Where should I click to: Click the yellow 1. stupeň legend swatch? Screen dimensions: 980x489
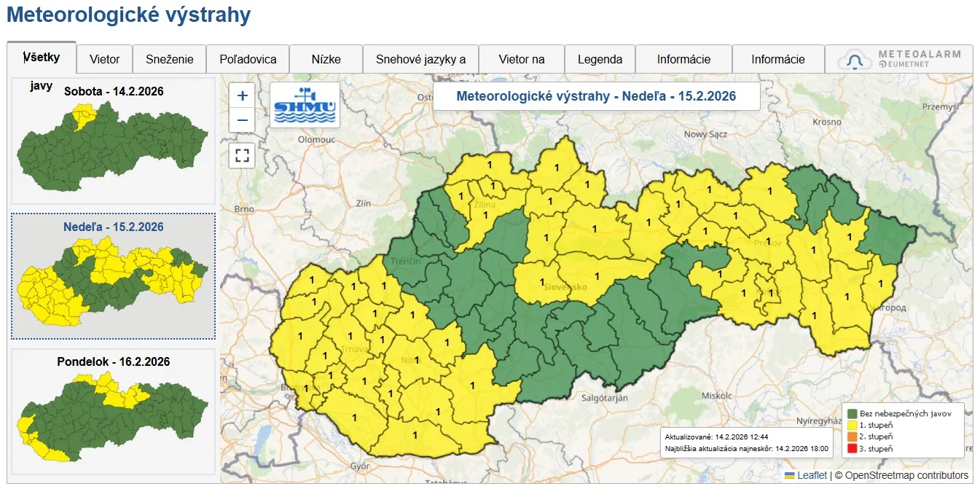[851, 424]
